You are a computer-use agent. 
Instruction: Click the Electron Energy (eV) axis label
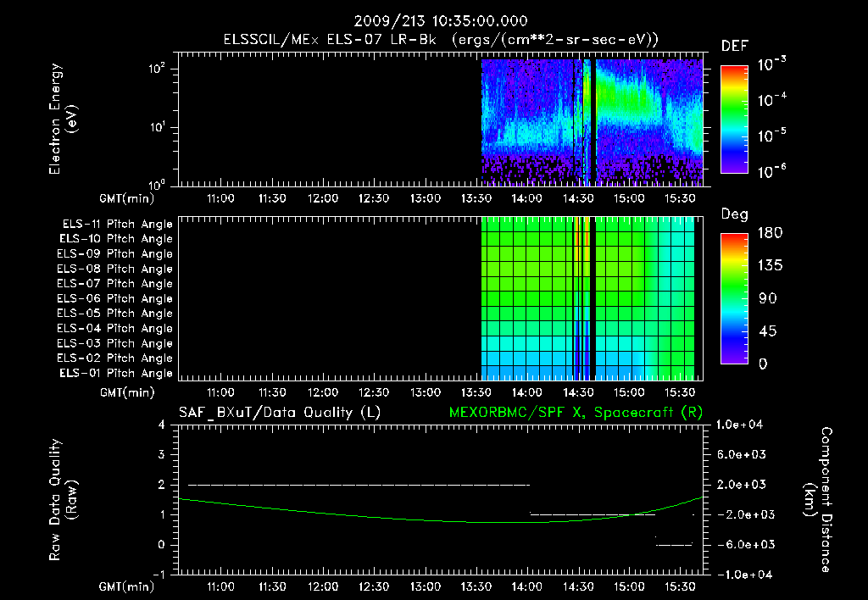[x=63, y=119]
